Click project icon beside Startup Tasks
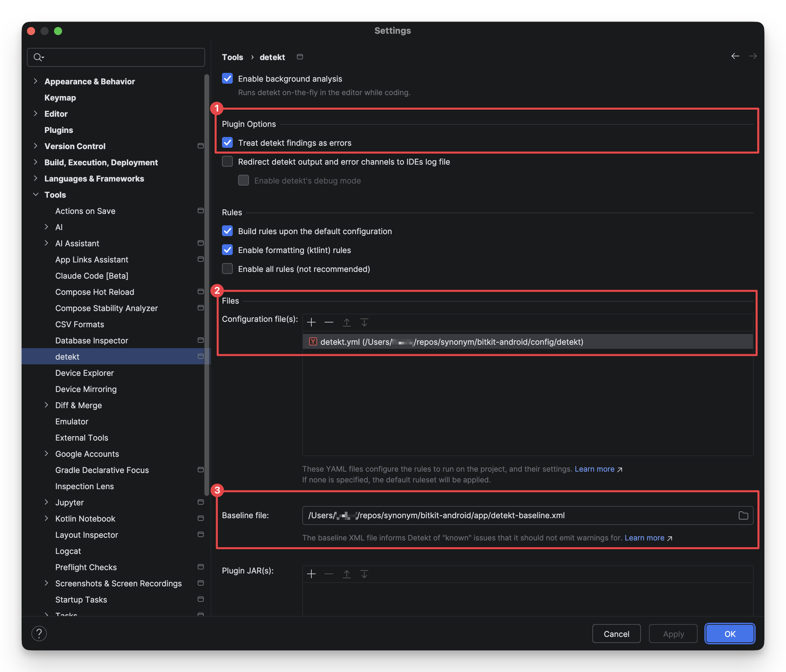Image resolution: width=786 pixels, height=672 pixels. point(201,599)
